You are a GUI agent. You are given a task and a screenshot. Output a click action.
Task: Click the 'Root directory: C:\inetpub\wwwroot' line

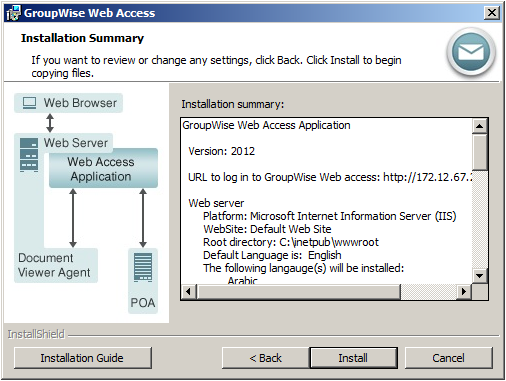291,242
